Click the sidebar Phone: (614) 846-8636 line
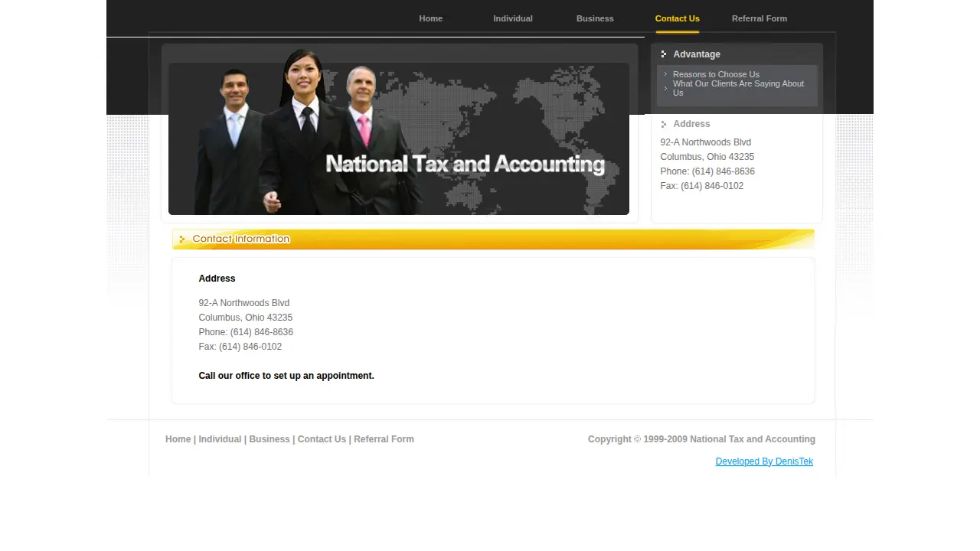This screenshot has height=551, width=980. [x=707, y=171]
